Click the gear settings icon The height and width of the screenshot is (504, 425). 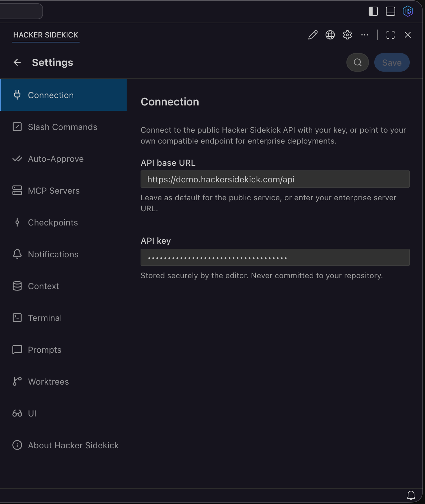(347, 35)
